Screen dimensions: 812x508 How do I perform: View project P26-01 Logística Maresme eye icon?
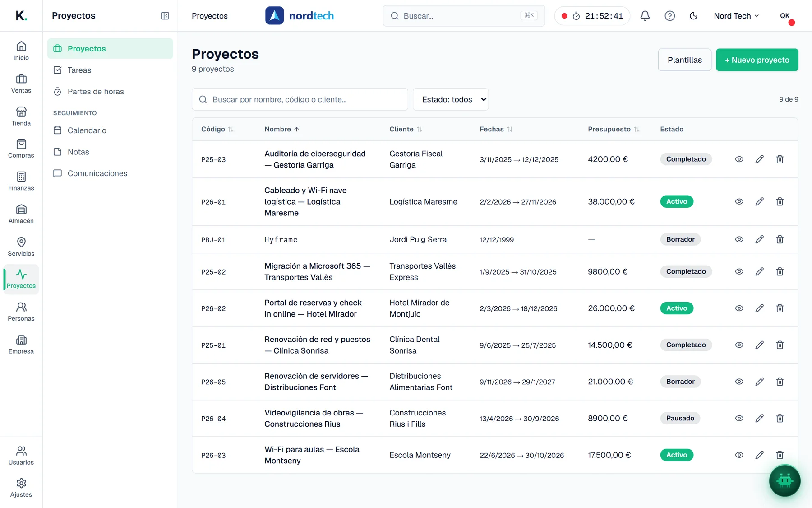739,201
